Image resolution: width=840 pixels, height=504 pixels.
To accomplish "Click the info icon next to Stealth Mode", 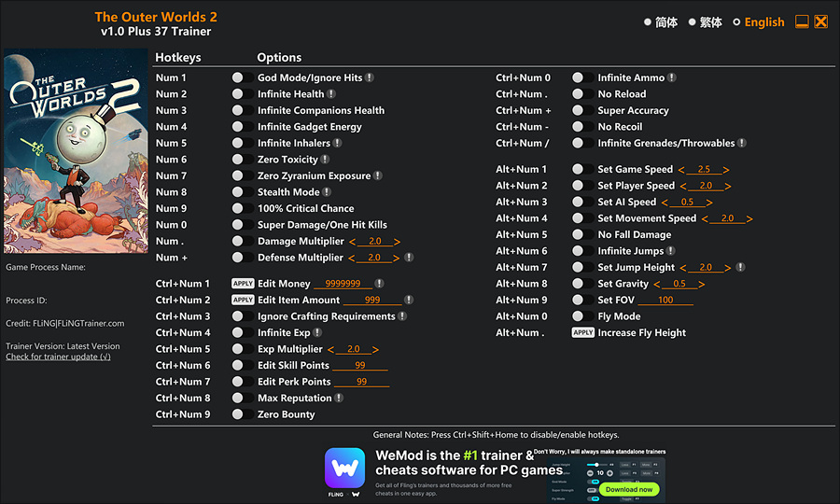I will click(x=327, y=192).
